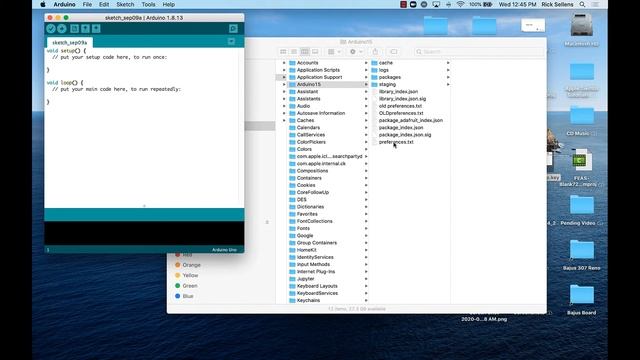Image resolution: width=640 pixels, height=360 pixels.
Task: Click the Arduino New sketch icon
Action: point(74,29)
